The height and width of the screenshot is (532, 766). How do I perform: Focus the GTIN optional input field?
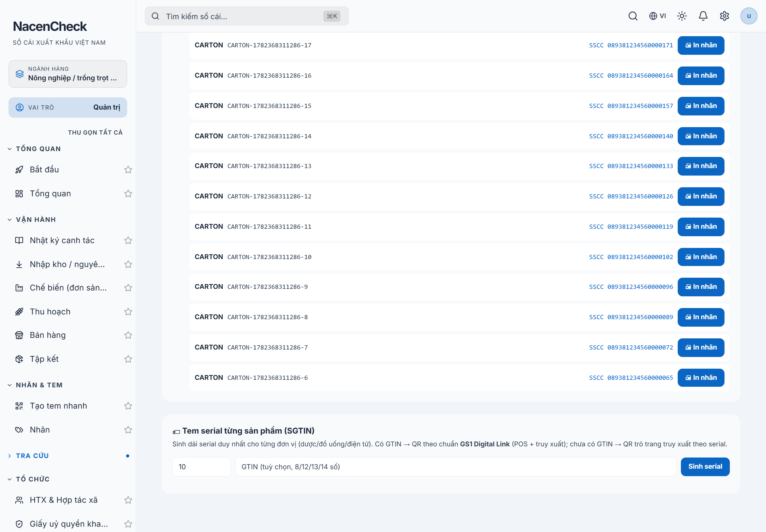pyautogui.click(x=455, y=467)
